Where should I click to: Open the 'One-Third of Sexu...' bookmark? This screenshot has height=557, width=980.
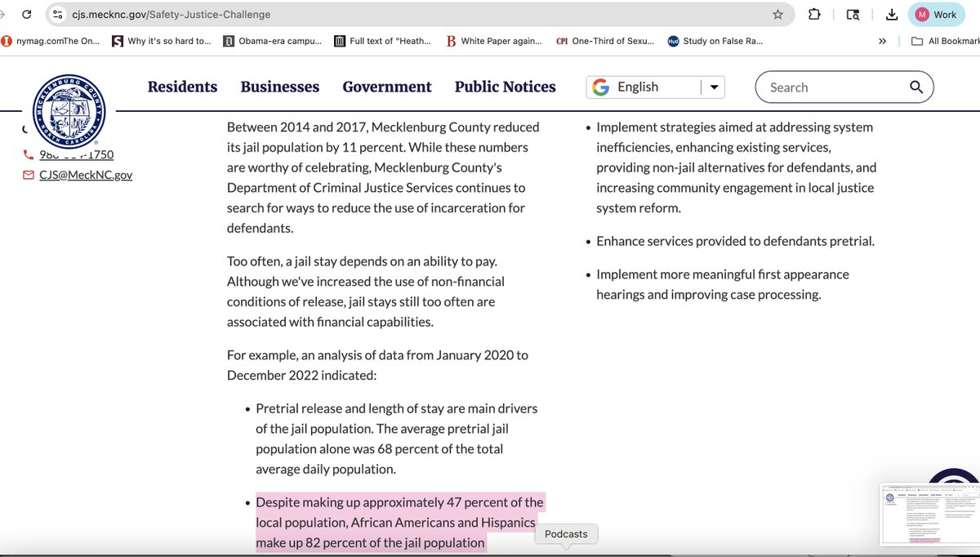604,41
